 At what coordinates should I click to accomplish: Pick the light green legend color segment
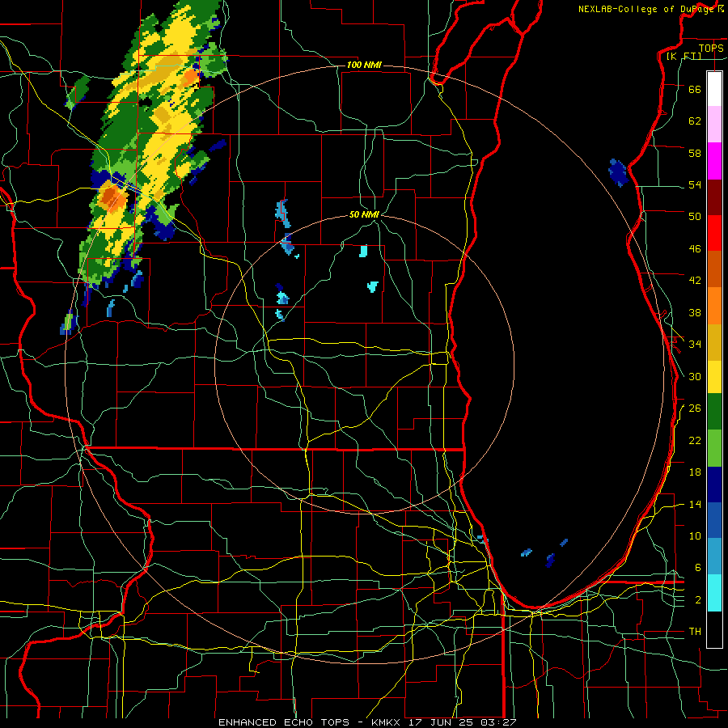714,448
